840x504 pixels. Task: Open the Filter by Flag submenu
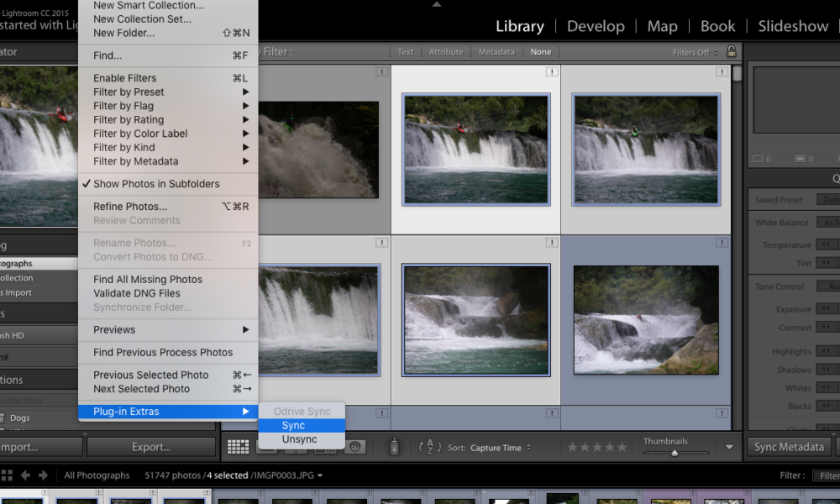click(168, 106)
